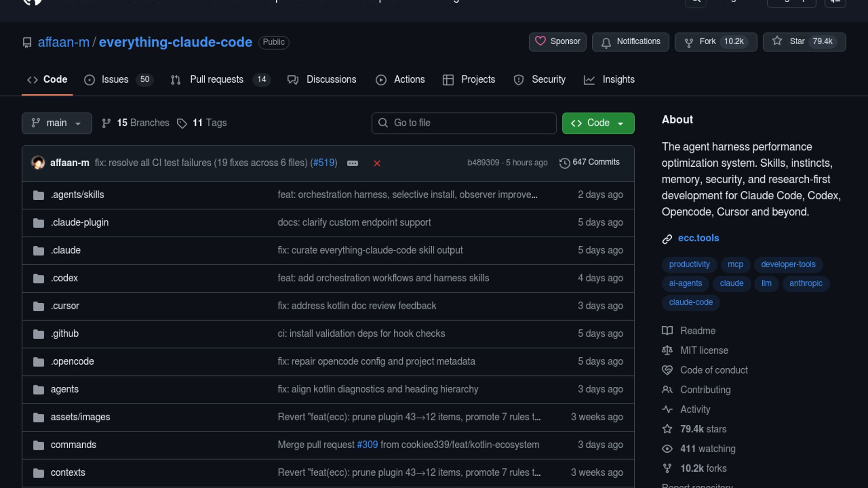Click affaan-m avatar in commit row
This screenshot has height=488, width=868.
[38, 163]
